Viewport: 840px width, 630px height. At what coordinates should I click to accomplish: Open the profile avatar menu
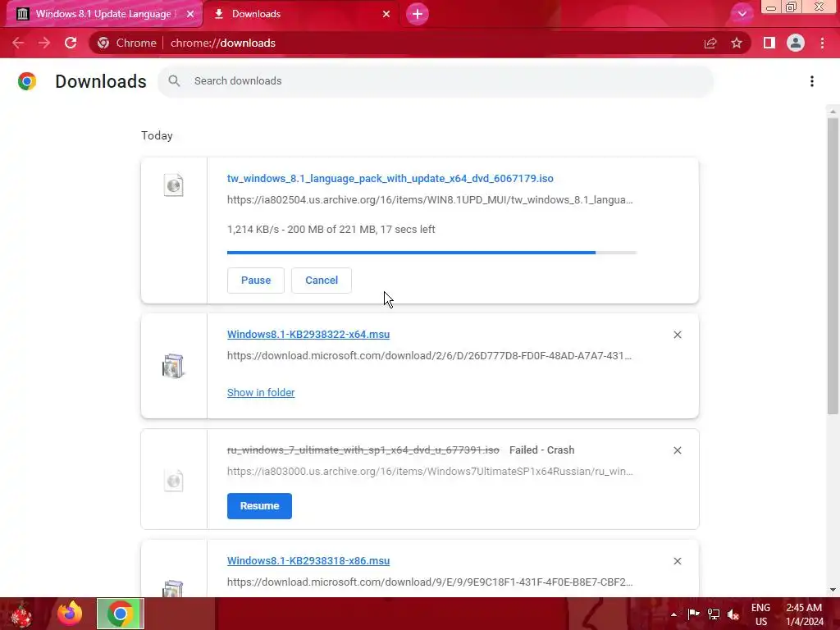click(796, 43)
